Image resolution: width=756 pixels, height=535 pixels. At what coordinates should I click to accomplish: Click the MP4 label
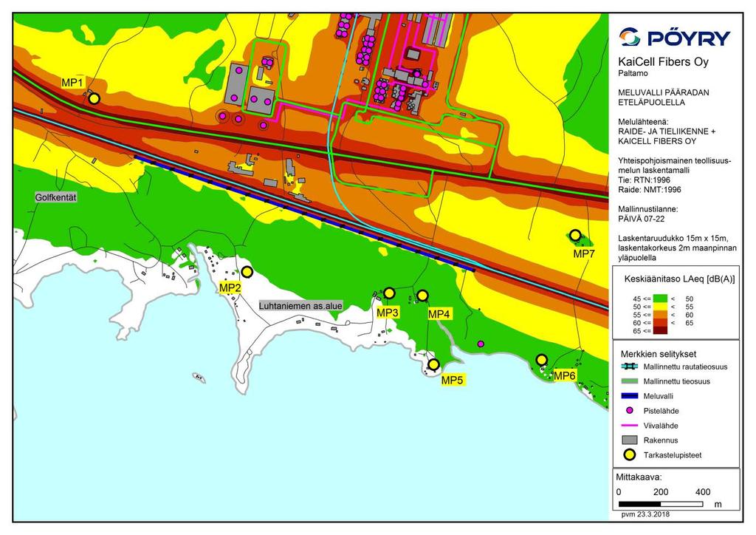coord(439,315)
